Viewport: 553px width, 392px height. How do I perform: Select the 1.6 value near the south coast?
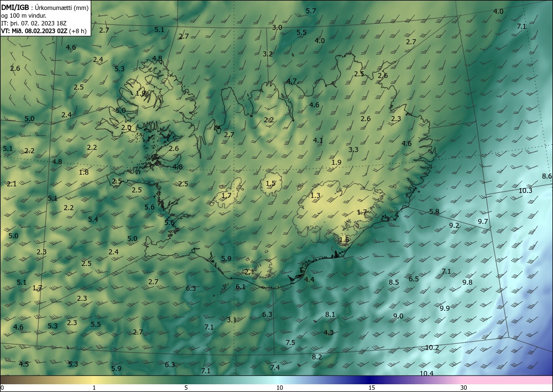pyautogui.click(x=344, y=240)
